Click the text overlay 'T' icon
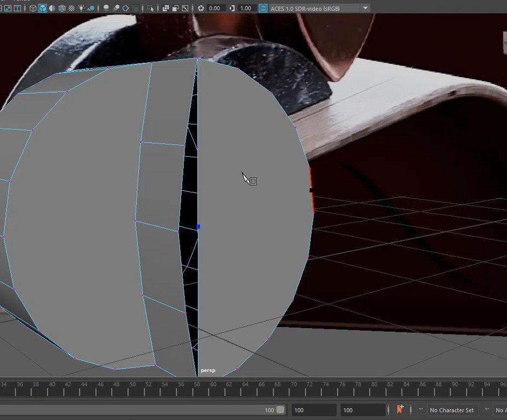Screen dimensions: 507x420 [17, 8]
